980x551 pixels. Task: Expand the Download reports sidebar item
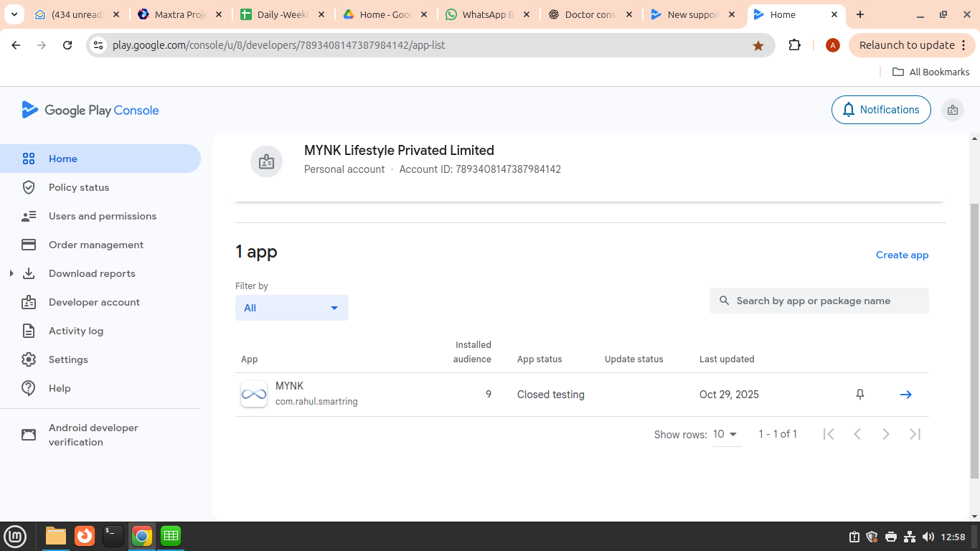11,273
